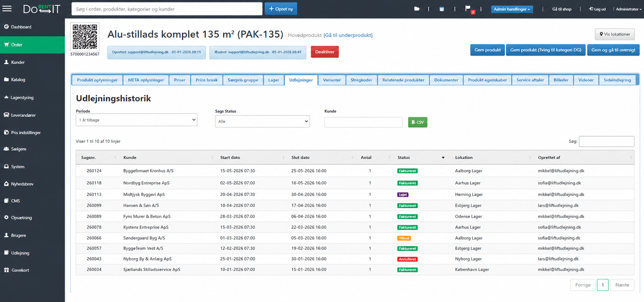This screenshot has height=302, width=644.
Task: Click the CMS sidebar icon
Action: [6, 201]
